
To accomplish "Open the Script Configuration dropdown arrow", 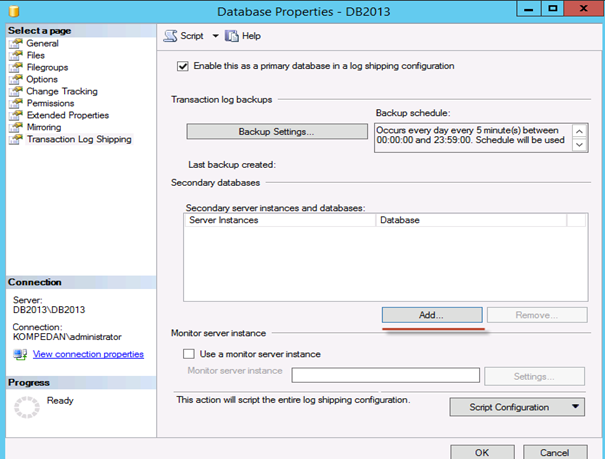I will pos(577,407).
